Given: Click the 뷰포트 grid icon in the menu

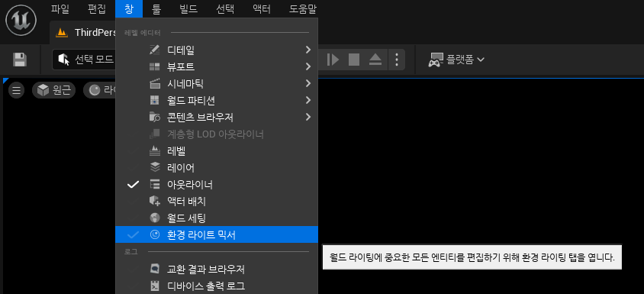Looking at the screenshot, I should click(154, 66).
